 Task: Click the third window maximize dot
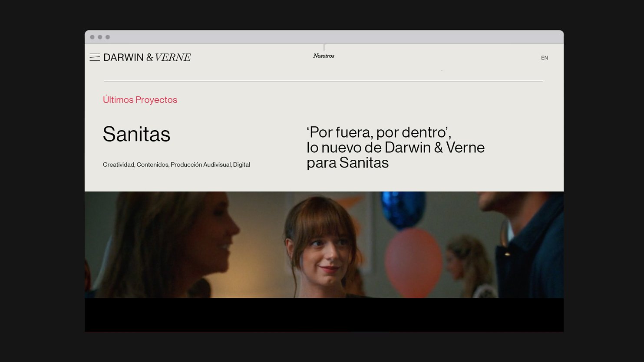(x=108, y=37)
